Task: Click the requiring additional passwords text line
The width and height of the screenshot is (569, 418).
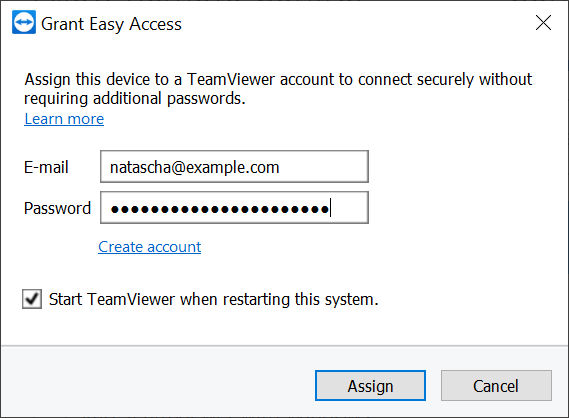Action: point(135,99)
